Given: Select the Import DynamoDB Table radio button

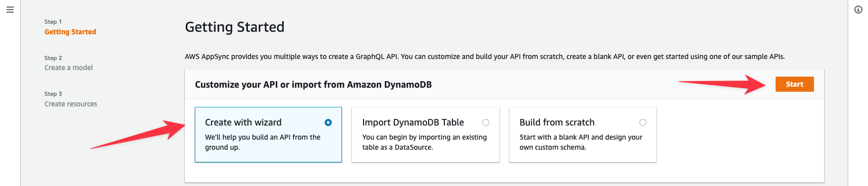Looking at the screenshot, I should click(486, 122).
